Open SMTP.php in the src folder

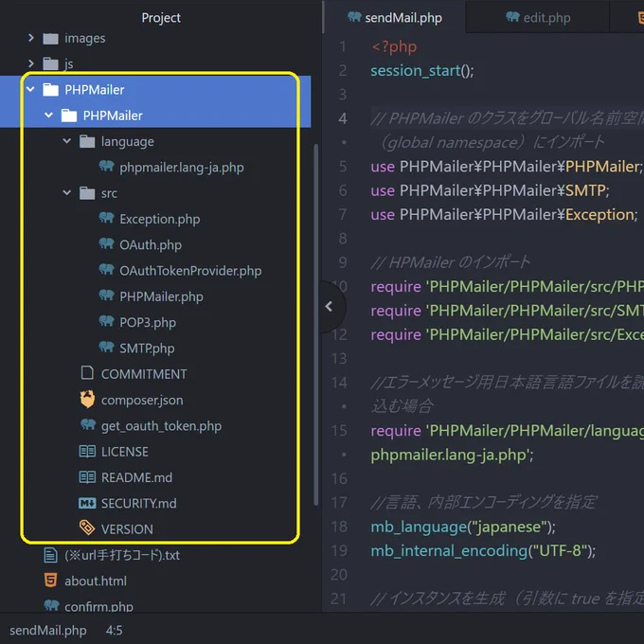[147, 349]
